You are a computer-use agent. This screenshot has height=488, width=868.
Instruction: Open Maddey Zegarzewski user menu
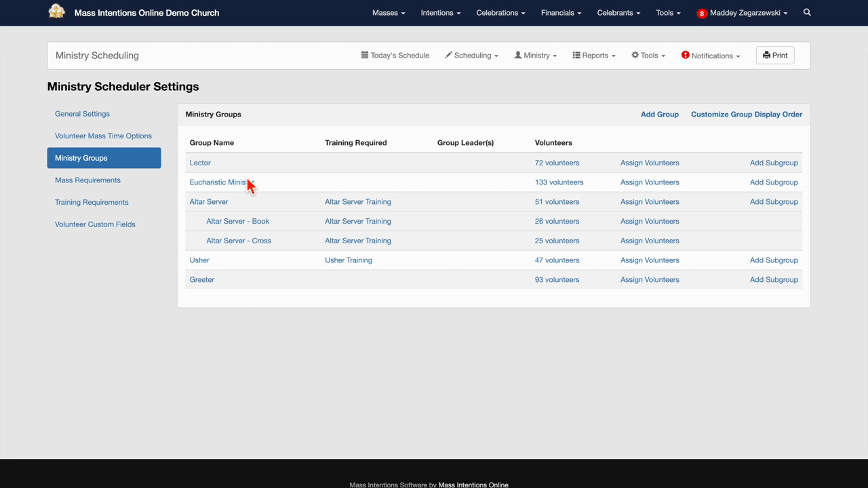pos(749,13)
